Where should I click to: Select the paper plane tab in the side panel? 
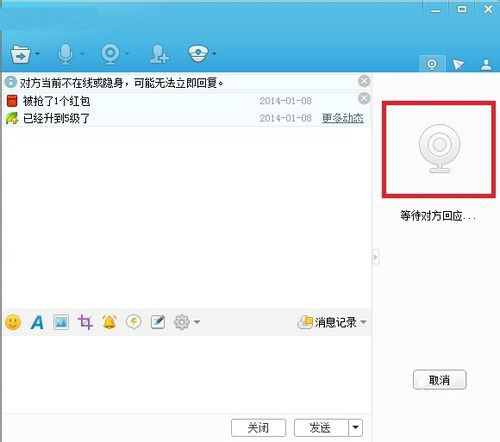[x=458, y=64]
